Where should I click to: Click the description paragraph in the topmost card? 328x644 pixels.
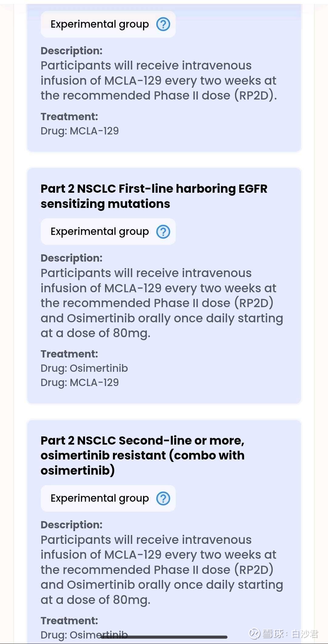[x=159, y=80]
